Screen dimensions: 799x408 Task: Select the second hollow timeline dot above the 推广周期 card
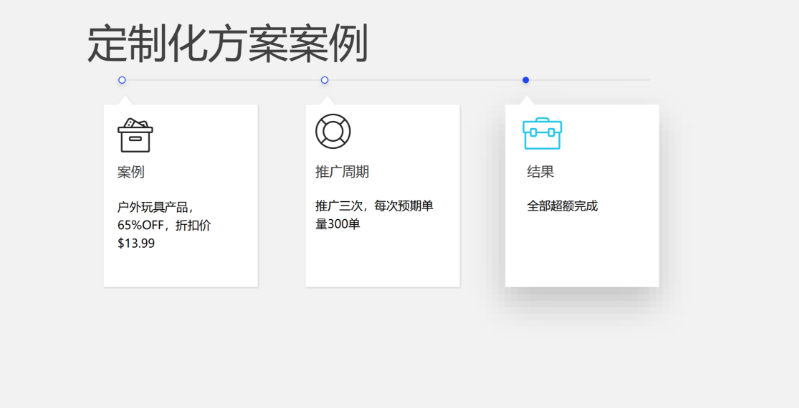click(325, 80)
